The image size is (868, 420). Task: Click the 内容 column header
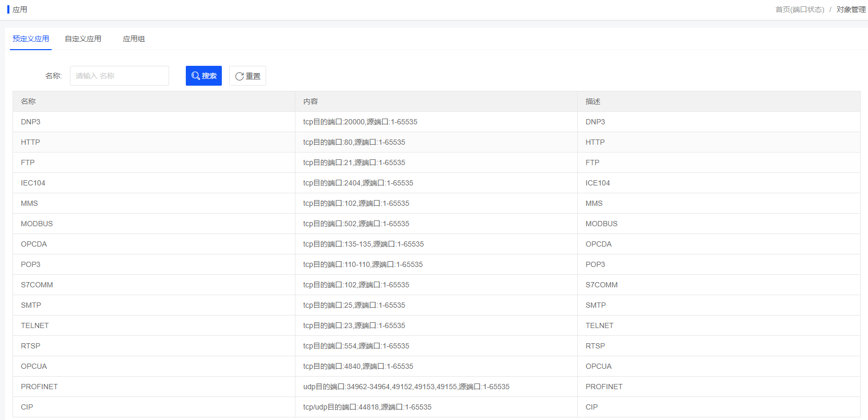(436, 101)
